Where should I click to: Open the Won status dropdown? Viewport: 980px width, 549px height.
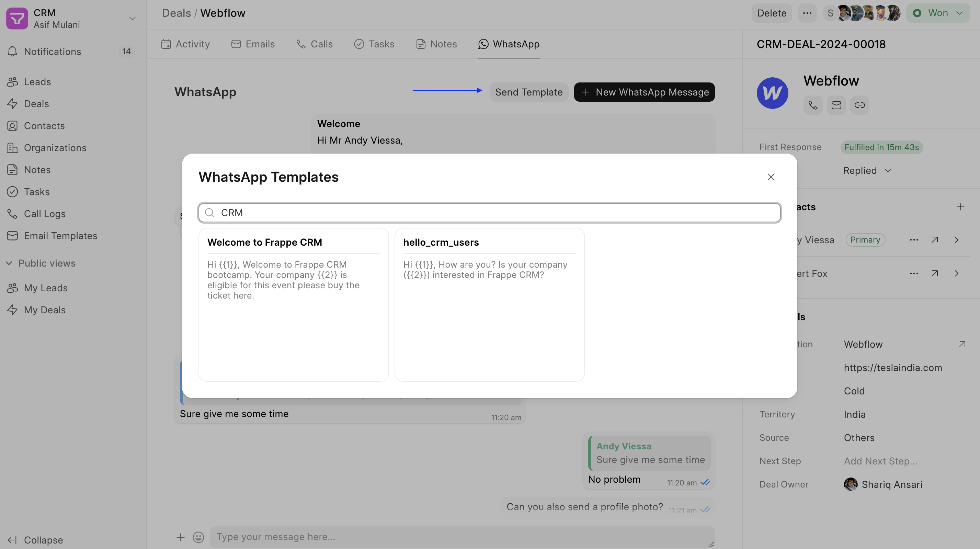938,13
